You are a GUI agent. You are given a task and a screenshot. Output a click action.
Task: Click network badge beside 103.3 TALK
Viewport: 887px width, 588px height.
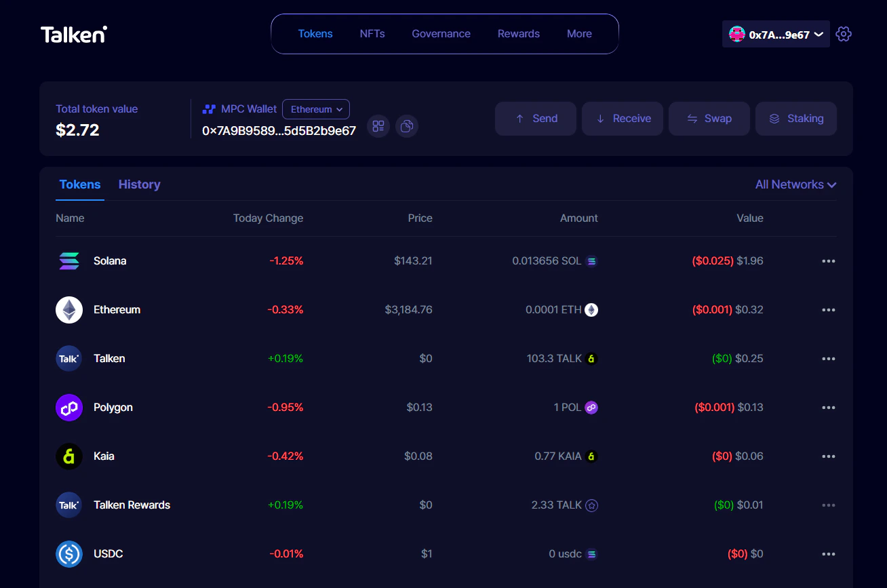(x=591, y=359)
